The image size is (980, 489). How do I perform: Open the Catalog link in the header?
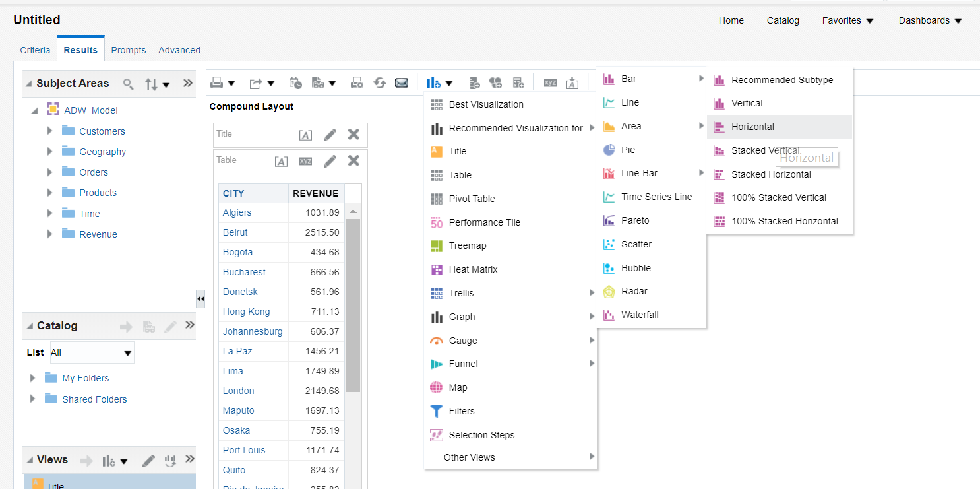(783, 20)
